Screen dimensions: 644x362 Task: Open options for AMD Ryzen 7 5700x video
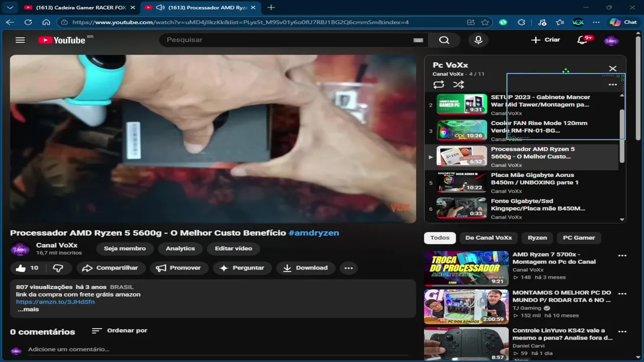(x=622, y=255)
